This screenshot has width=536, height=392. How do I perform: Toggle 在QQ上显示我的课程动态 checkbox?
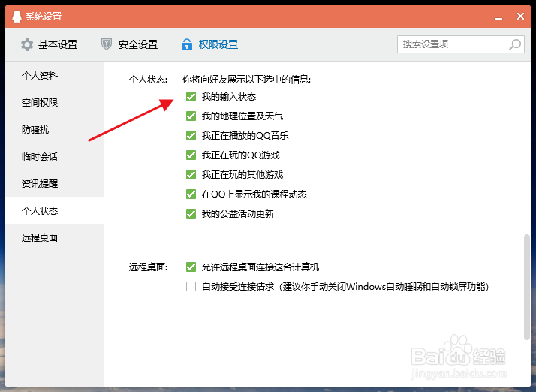click(x=191, y=194)
